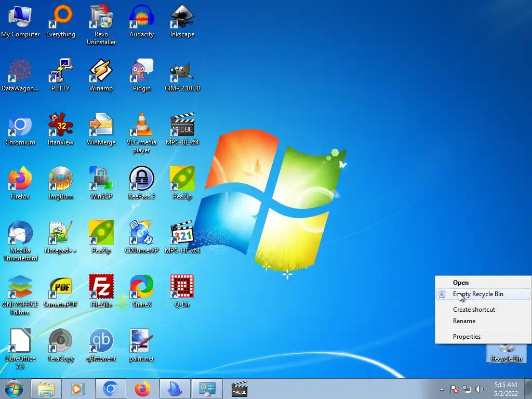Screen dimensions: 532x399
Task: Click the SumatraPDF desktop icon
Action: 61,291
